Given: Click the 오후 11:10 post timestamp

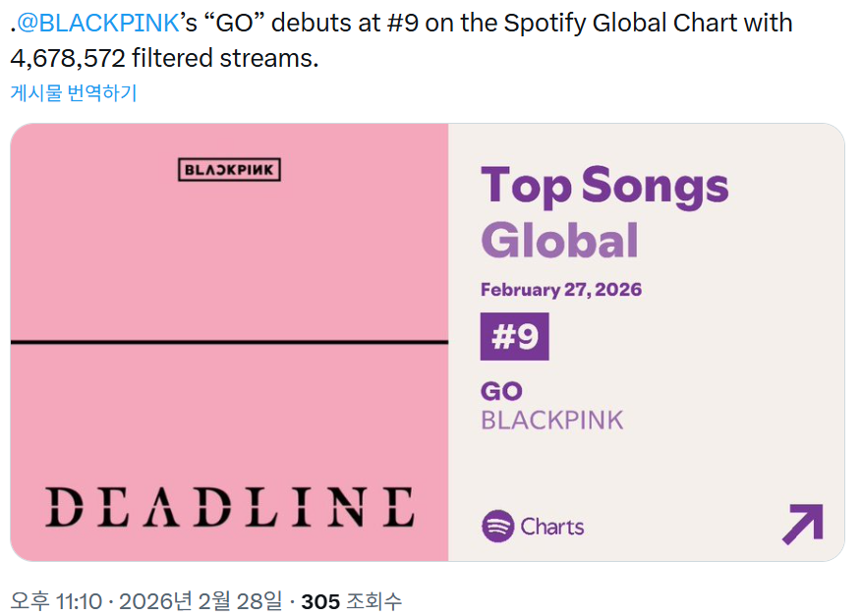Looking at the screenshot, I should pyautogui.click(x=56, y=600).
